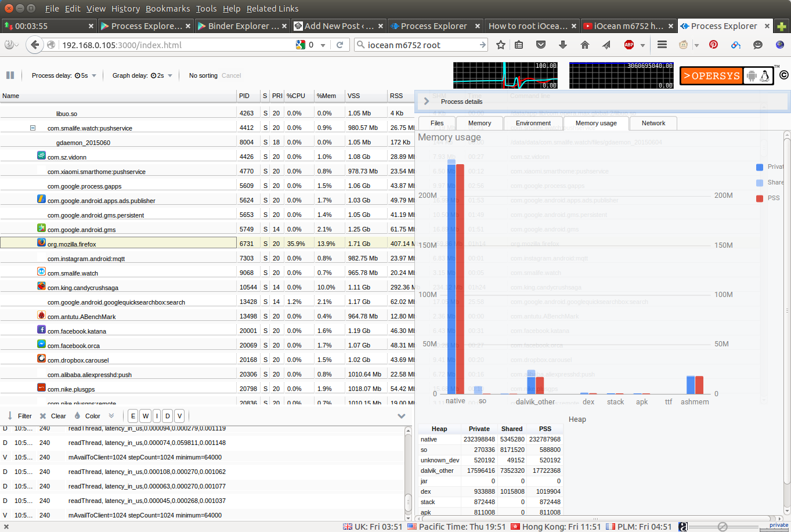Click the Pocket icon in the browser toolbar
Viewport: 791px width, 532px height.
click(541, 45)
